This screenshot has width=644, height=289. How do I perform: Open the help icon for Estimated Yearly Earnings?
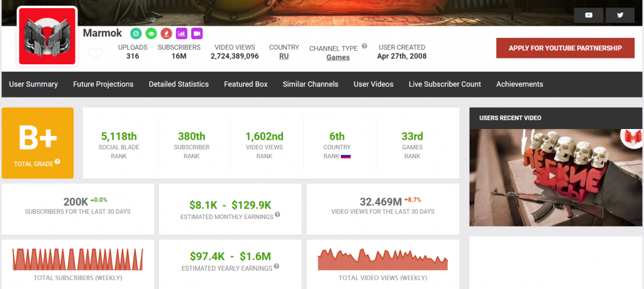coord(277,268)
